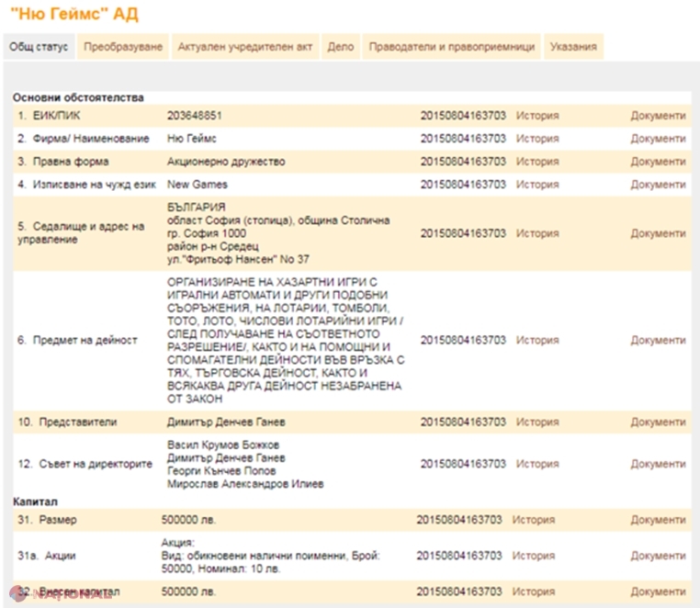700x608 pixels.
Task: Click the Основни обстоятелства section heading
Action: [79, 97]
